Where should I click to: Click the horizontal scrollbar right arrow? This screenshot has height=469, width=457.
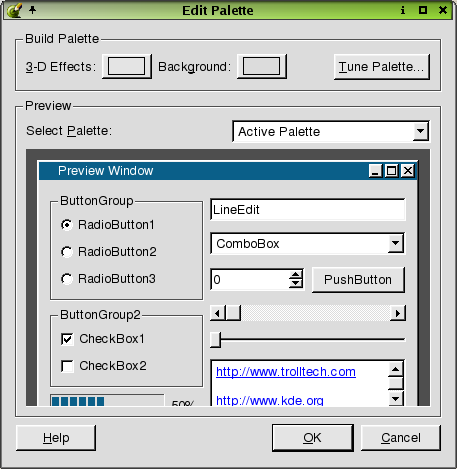398,313
